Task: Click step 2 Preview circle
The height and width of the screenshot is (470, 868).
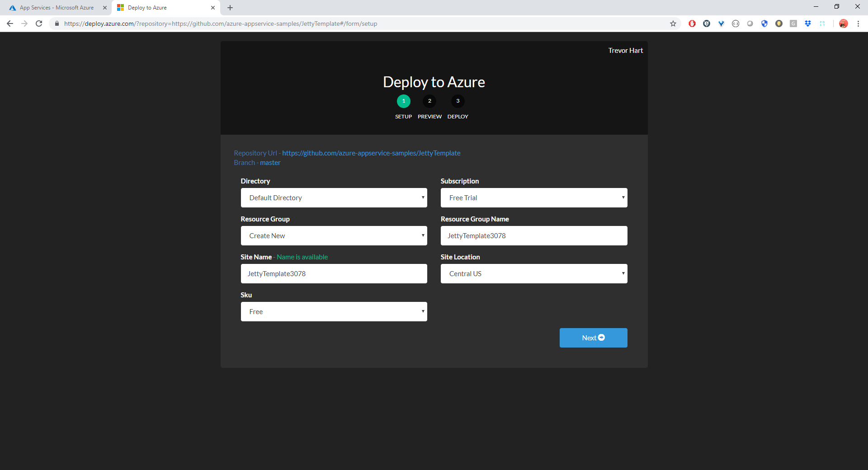Action: point(429,101)
